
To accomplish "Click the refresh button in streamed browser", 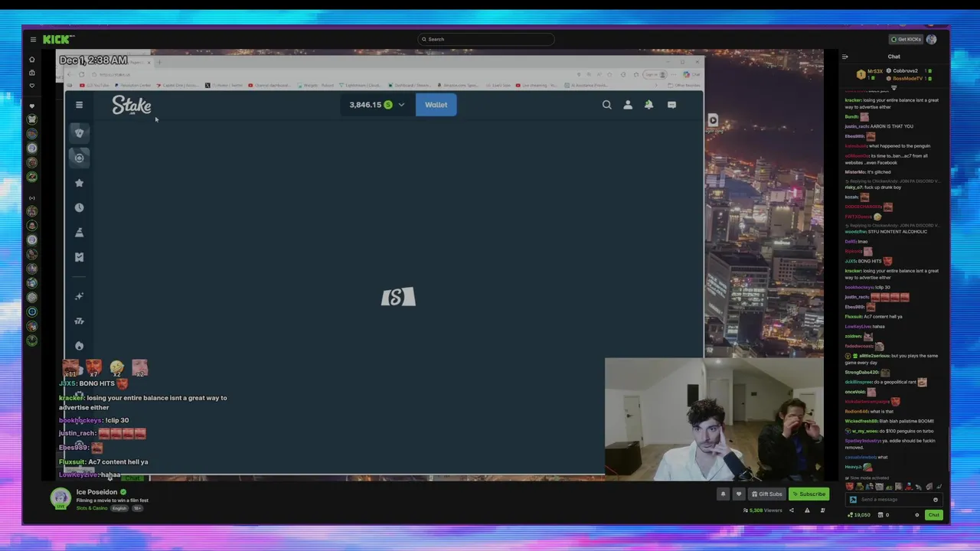I will point(81,74).
